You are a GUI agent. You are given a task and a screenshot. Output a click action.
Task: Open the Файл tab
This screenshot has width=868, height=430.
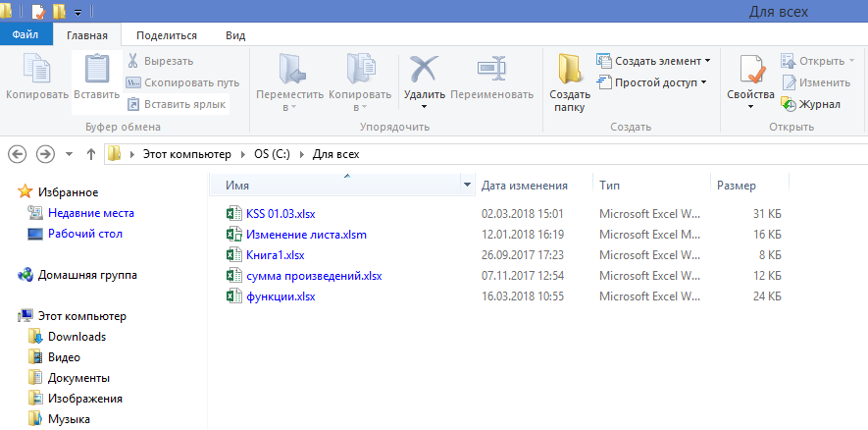pyautogui.click(x=26, y=35)
